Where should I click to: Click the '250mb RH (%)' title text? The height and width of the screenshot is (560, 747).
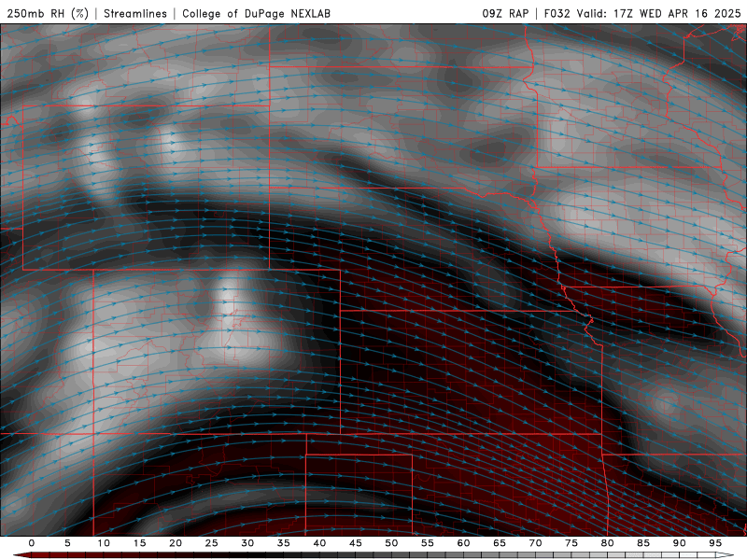pyautogui.click(x=48, y=13)
